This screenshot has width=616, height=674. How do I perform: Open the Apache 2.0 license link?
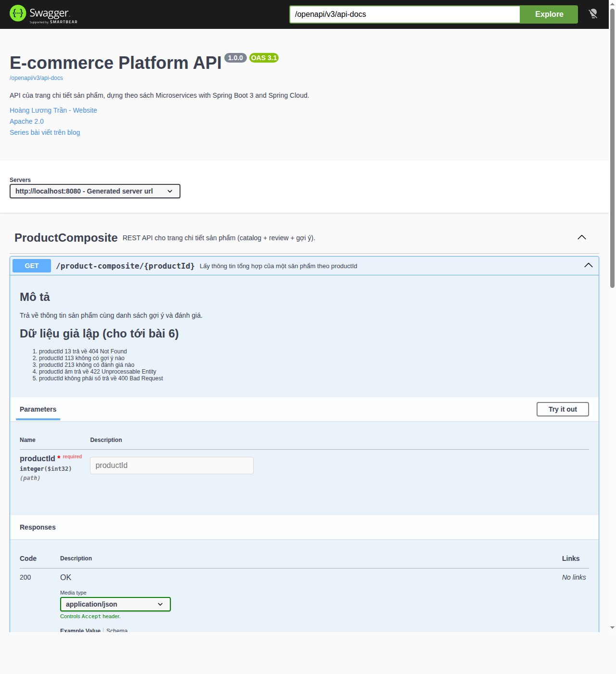click(26, 121)
